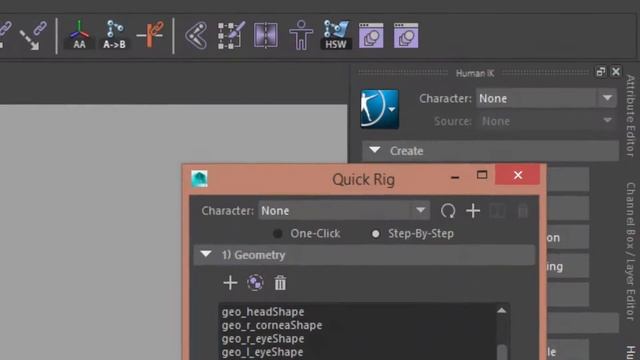
Task: Click the Maya logo in Quick Rig title bar
Action: pyautogui.click(x=200, y=178)
